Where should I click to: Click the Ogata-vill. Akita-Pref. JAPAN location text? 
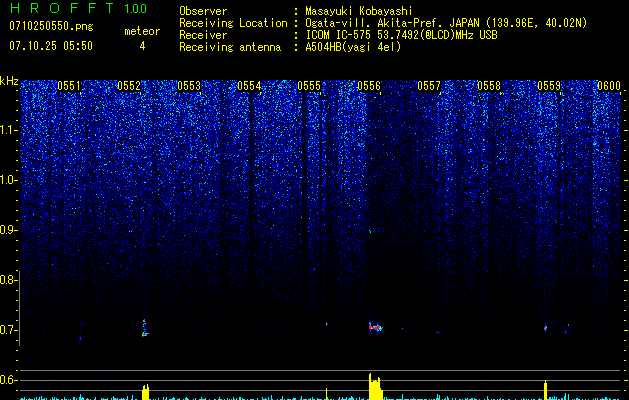click(x=446, y=23)
